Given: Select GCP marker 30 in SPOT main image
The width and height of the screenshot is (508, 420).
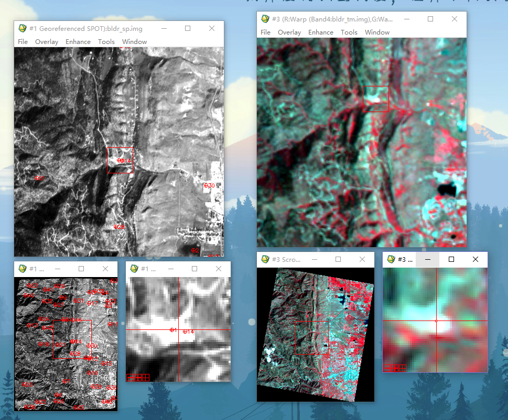Looking at the screenshot, I should 209,185.
